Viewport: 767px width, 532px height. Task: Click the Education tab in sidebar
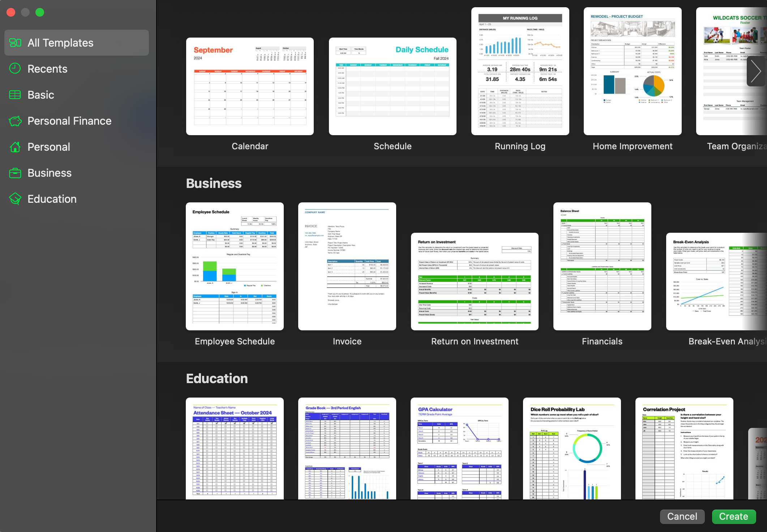(x=52, y=199)
